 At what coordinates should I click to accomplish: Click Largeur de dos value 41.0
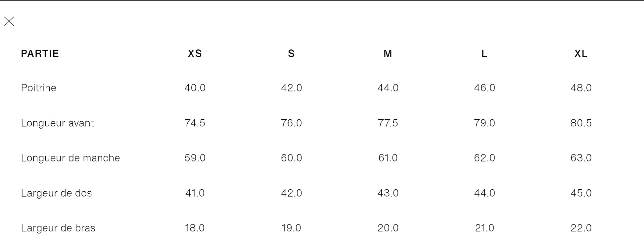tap(195, 193)
